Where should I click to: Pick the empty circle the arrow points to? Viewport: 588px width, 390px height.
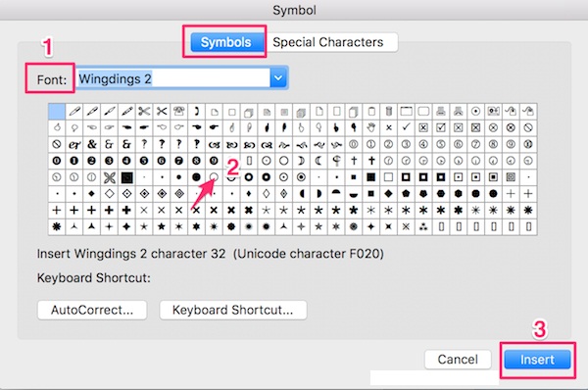[x=214, y=177]
